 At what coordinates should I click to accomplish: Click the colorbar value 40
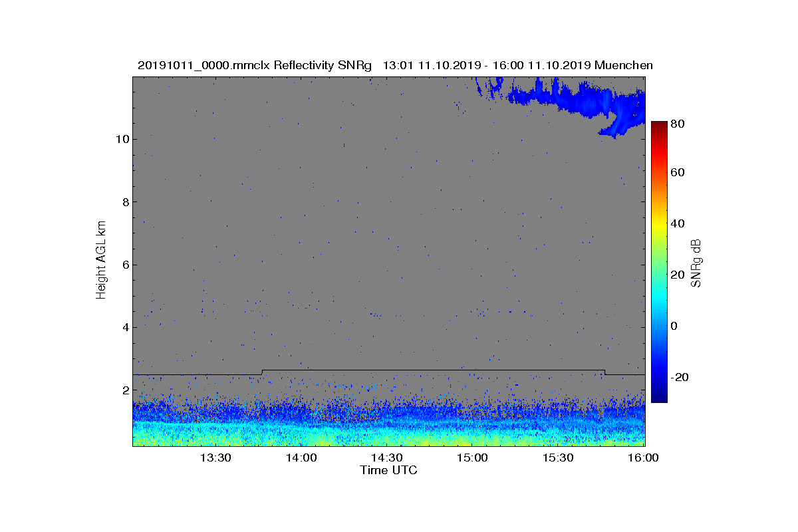(x=678, y=223)
